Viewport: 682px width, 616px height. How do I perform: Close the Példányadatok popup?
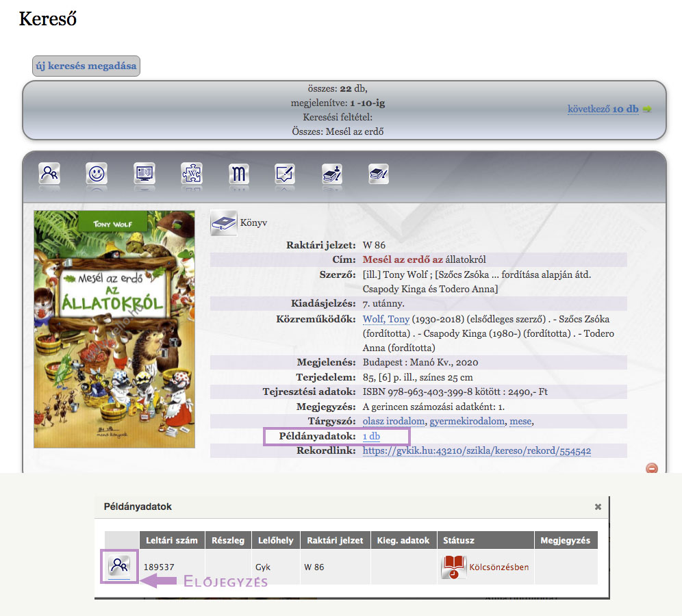(x=598, y=507)
